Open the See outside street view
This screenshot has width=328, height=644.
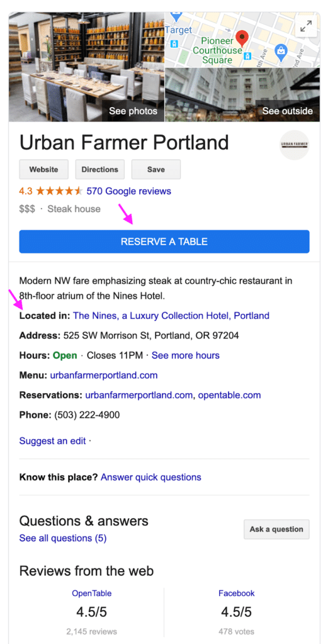[x=287, y=111]
